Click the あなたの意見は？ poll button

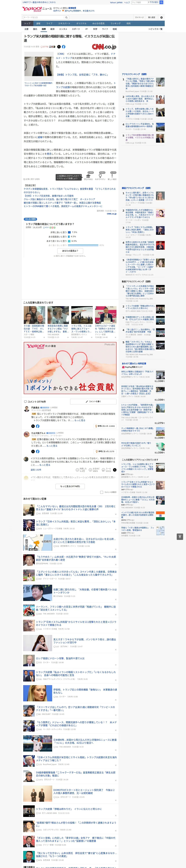70,251
